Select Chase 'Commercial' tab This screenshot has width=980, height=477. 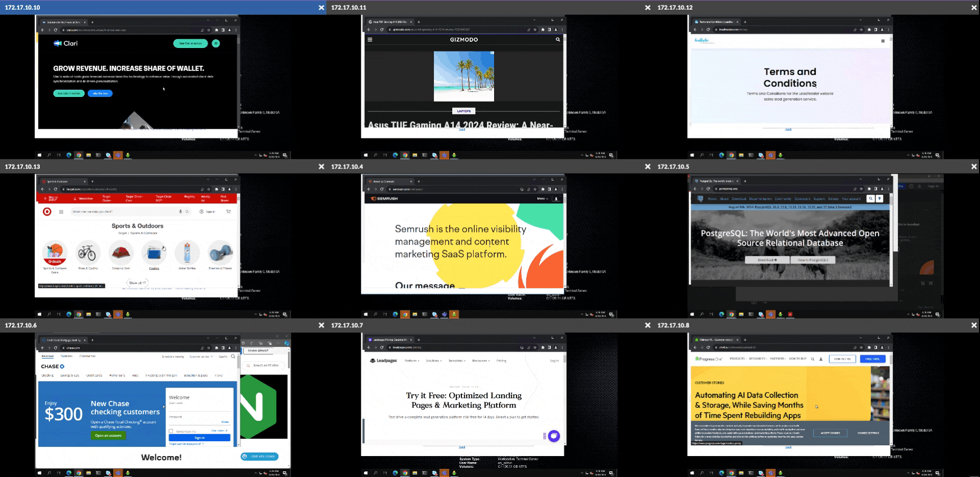pyautogui.click(x=87, y=356)
